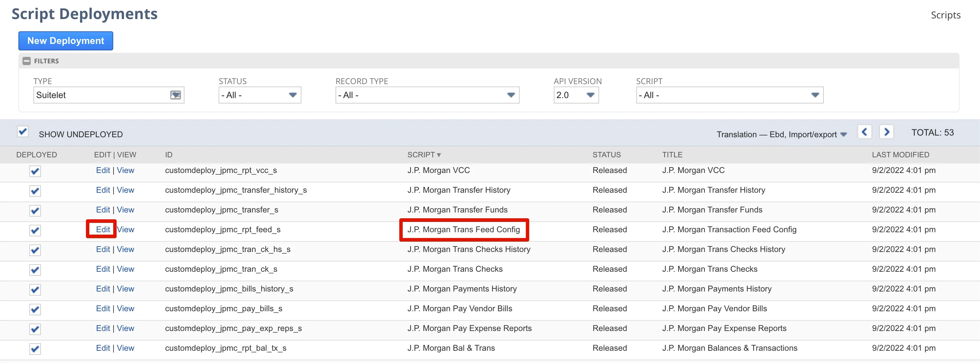Click title J.P. Morgan Balances & Transactions
The image size is (980, 363).
[730, 348]
